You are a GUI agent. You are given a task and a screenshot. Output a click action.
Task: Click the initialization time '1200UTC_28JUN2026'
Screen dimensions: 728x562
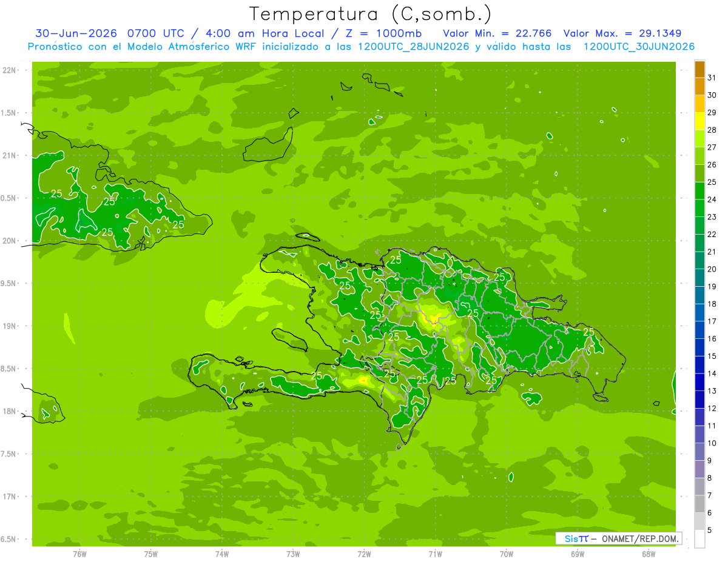(x=414, y=47)
